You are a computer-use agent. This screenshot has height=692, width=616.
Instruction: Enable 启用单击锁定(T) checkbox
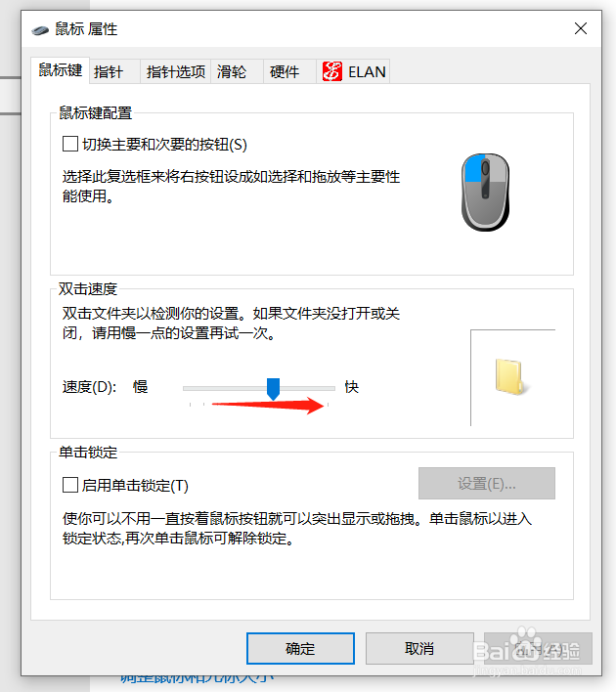click(x=70, y=485)
